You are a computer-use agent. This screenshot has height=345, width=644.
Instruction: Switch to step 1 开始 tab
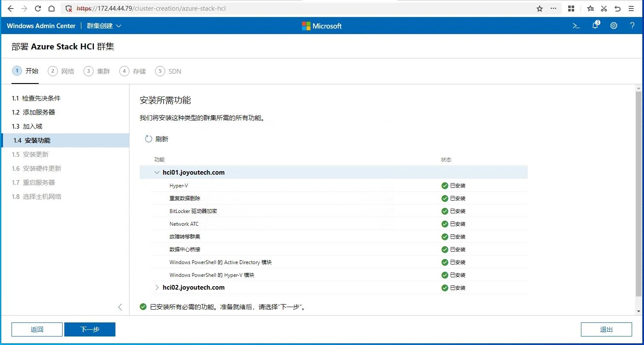pos(25,71)
